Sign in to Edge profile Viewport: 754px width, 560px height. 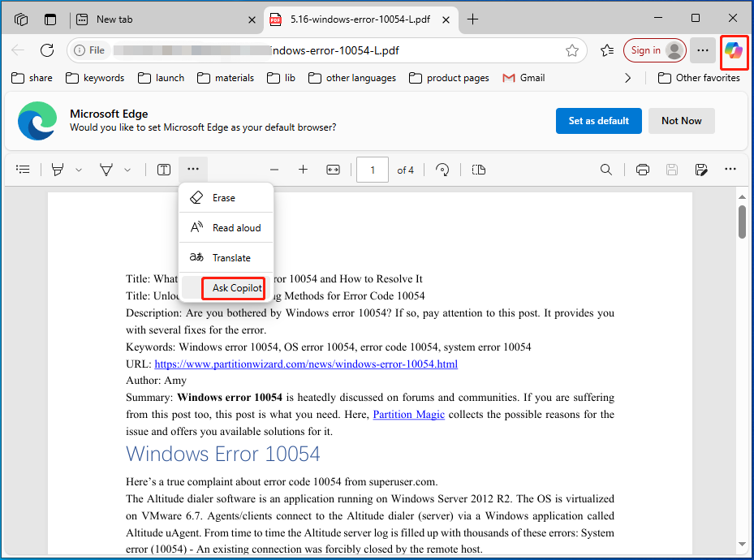tap(654, 50)
